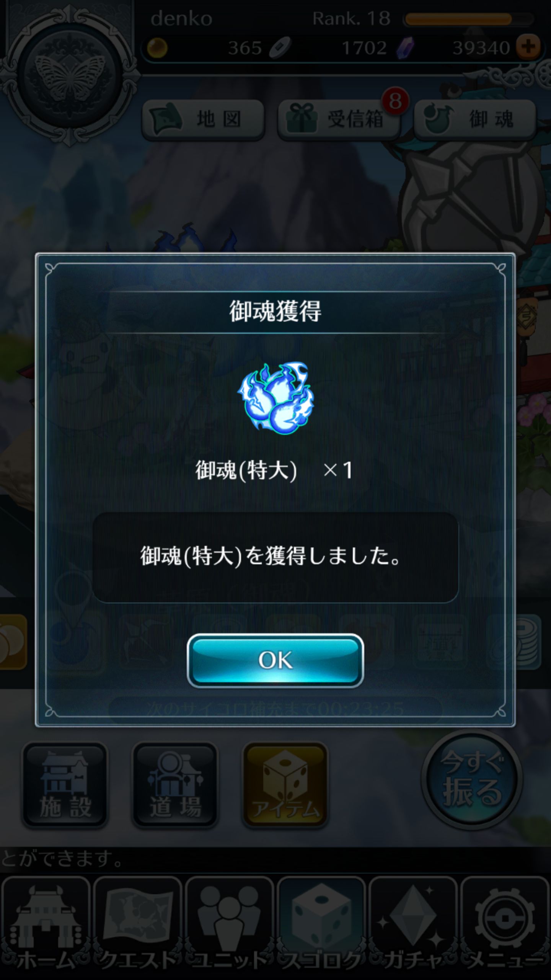Open the メニュー menu gear tab
The width and height of the screenshot is (551, 980).
[505, 926]
